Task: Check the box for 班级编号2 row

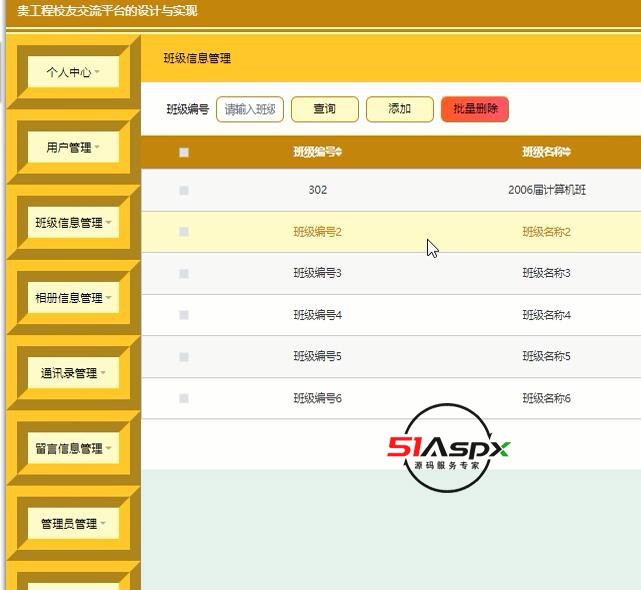Action: point(184,232)
